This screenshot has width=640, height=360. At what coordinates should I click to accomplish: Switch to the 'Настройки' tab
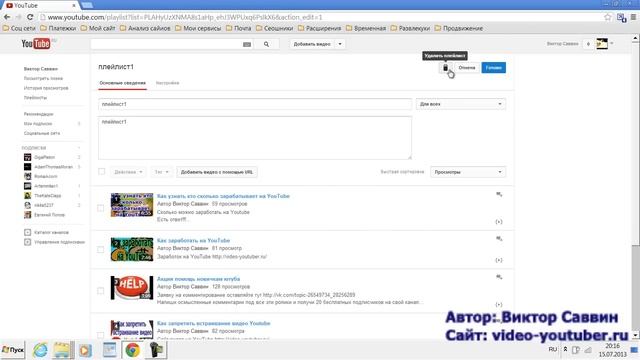pyautogui.click(x=167, y=83)
